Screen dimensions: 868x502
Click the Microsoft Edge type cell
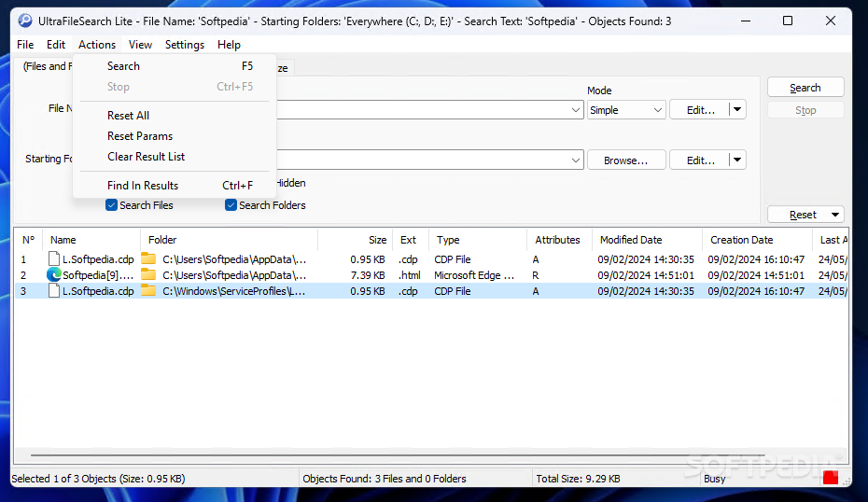[x=474, y=275]
